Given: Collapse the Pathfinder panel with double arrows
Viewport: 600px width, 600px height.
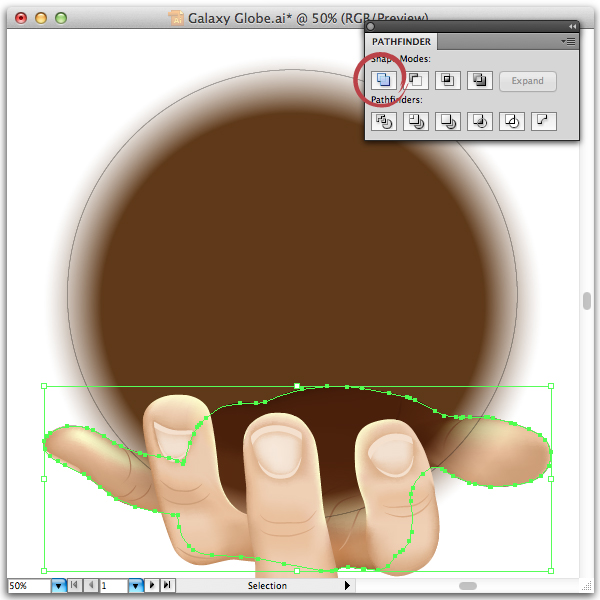Looking at the screenshot, I should click(572, 26).
